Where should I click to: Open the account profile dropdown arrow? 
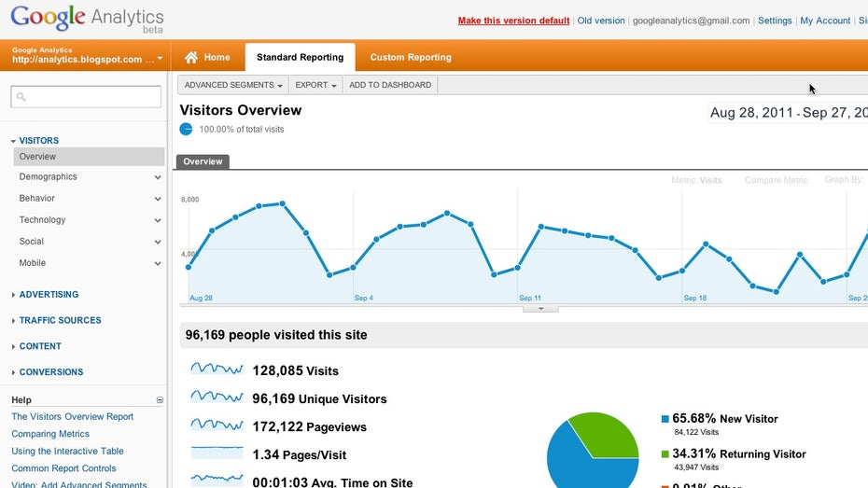pos(160,58)
